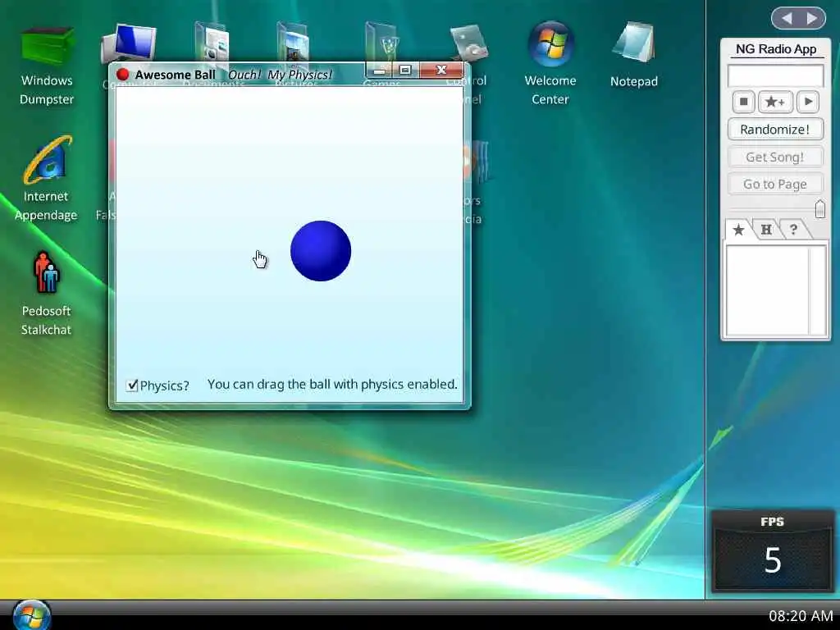
Task: Click the NG Radio volume slider handle
Action: pyautogui.click(x=819, y=209)
